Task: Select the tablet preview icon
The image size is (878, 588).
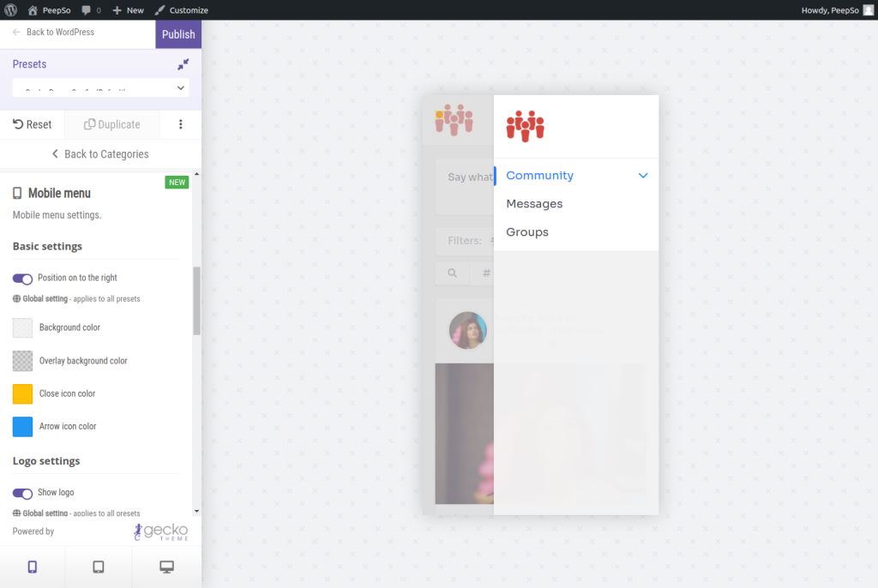Action: (x=99, y=567)
